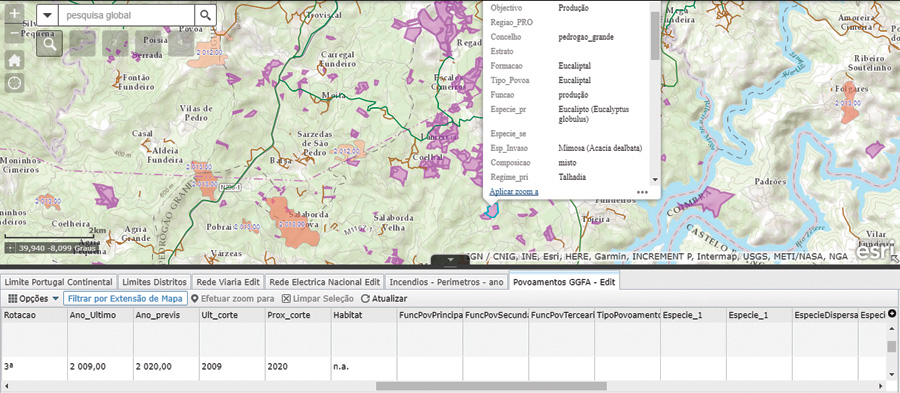Return to default map extent home button
This screenshot has height=393, width=900.
point(15,60)
